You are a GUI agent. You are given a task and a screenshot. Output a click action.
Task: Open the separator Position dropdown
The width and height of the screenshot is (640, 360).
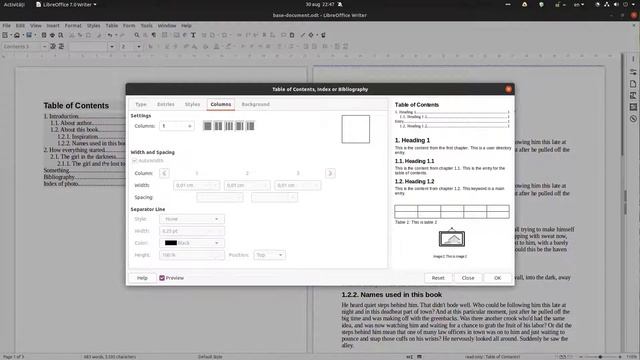point(269,255)
